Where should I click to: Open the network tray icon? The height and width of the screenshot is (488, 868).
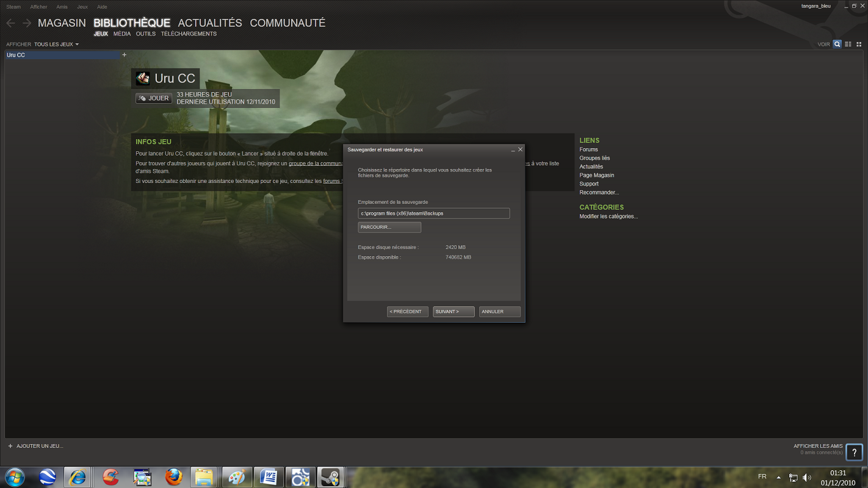[x=794, y=478]
